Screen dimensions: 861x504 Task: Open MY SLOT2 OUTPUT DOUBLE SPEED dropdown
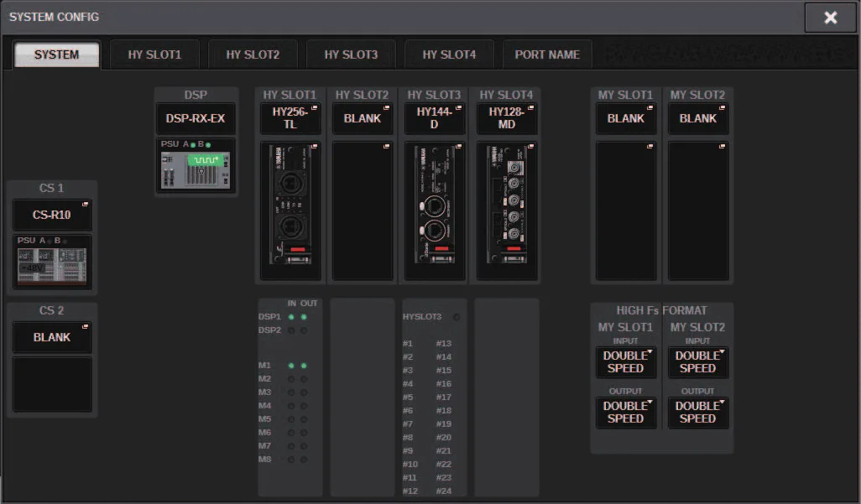[698, 413]
